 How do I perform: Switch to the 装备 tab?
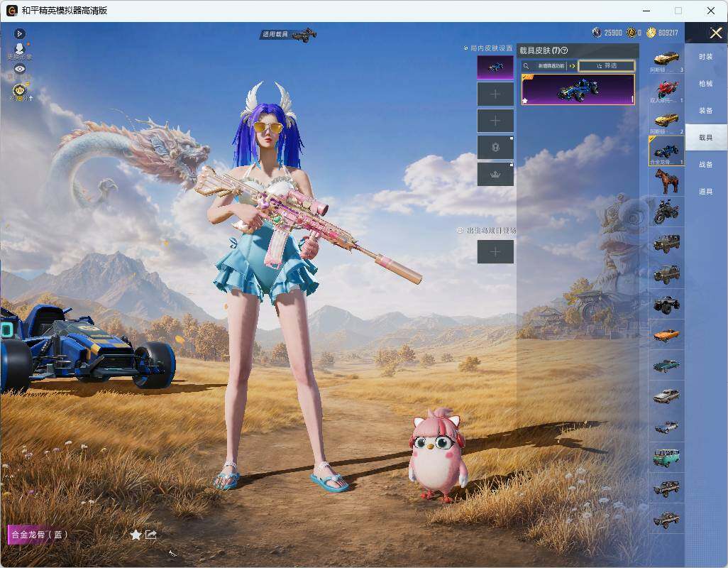pos(706,111)
